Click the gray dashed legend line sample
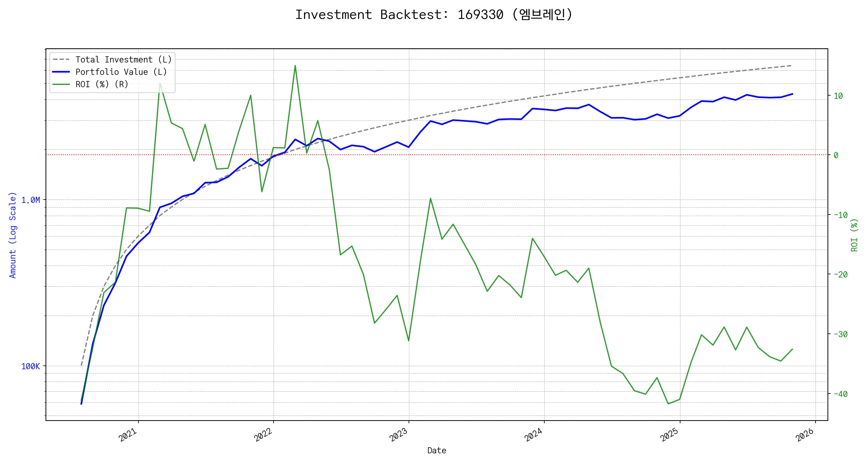 61,60
